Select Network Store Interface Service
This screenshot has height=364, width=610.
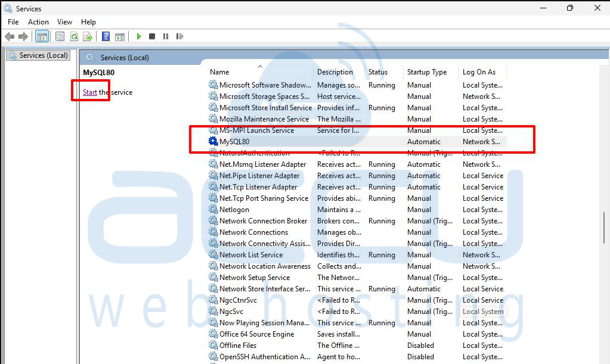265,289
